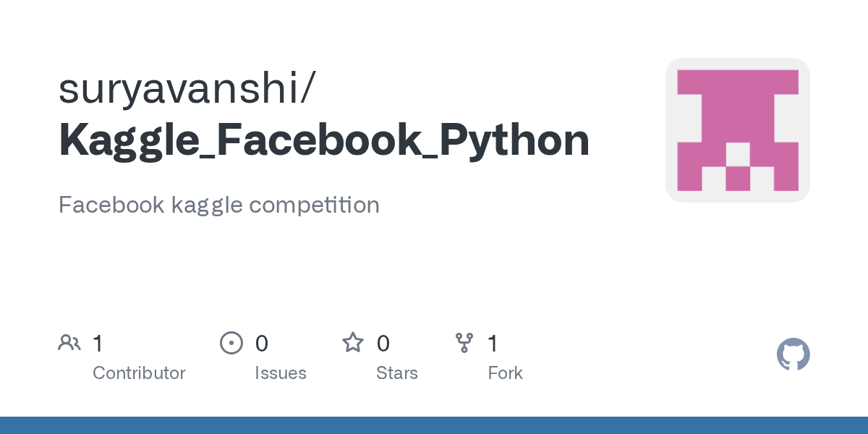The height and width of the screenshot is (434, 868).
Task: Click the Contributor label
Action: [x=139, y=373]
